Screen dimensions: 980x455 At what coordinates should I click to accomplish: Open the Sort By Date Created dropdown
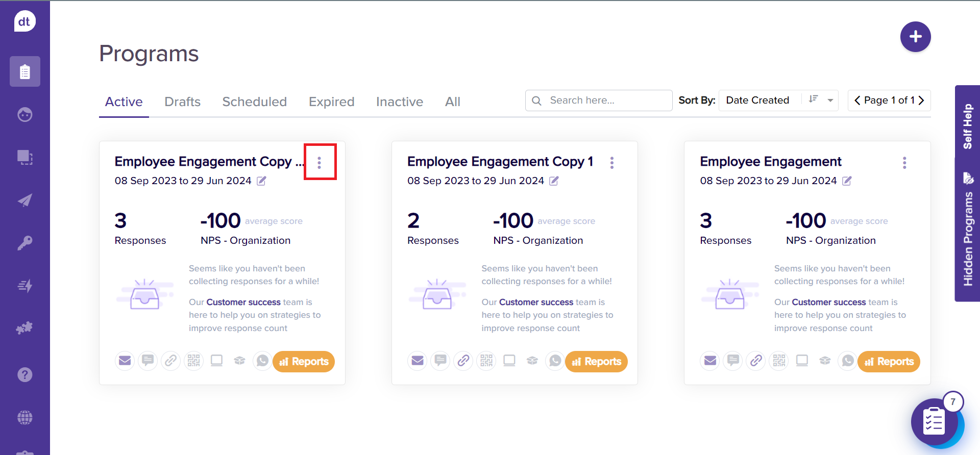830,100
